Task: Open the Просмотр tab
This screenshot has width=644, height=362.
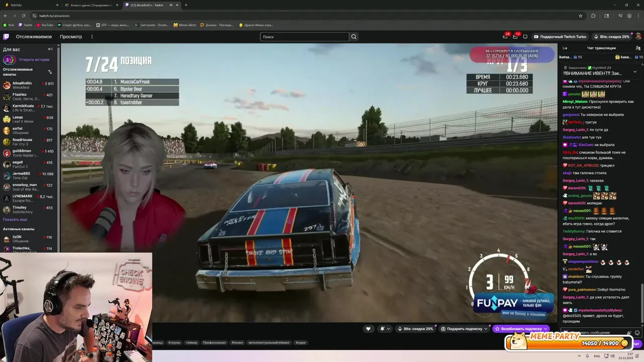Action: (71, 37)
